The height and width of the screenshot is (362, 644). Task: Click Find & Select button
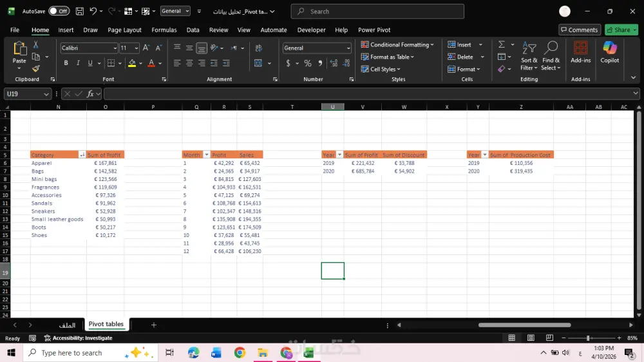click(551, 56)
